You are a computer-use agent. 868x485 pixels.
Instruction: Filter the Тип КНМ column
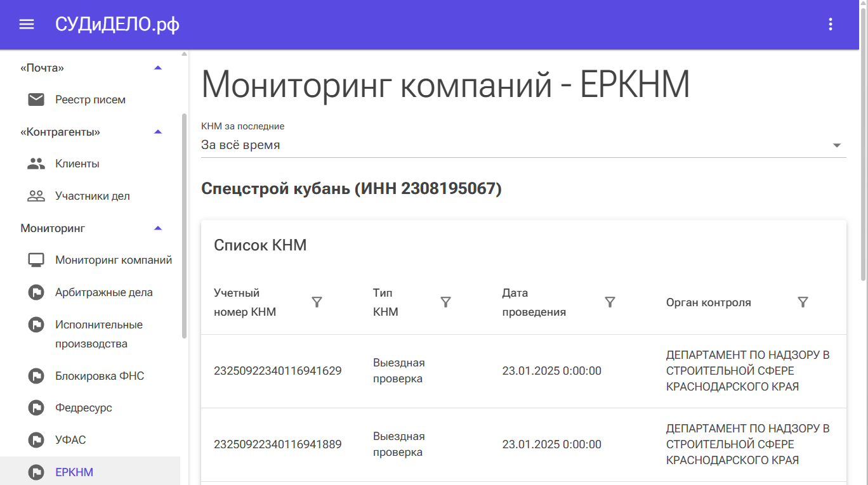(445, 302)
